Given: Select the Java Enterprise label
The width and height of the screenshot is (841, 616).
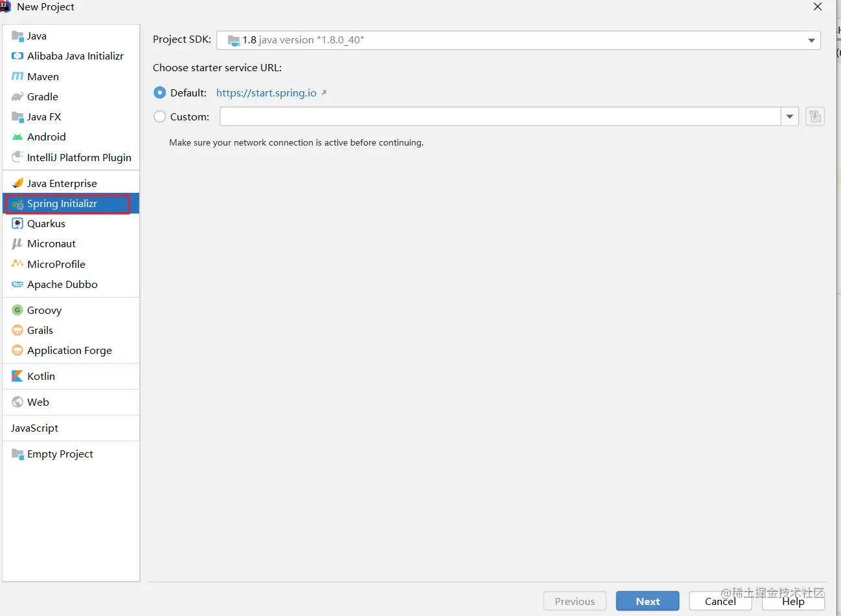Looking at the screenshot, I should pos(62,183).
